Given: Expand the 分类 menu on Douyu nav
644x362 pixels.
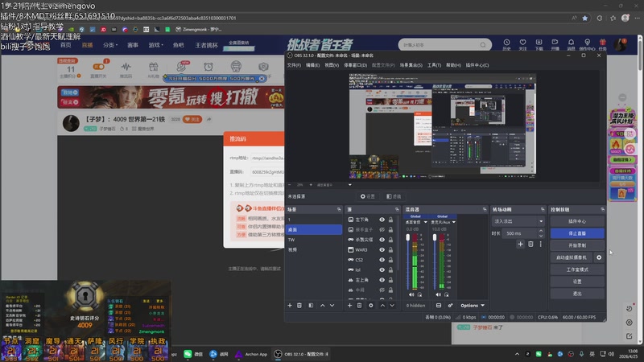Looking at the screenshot, I should [110, 45].
